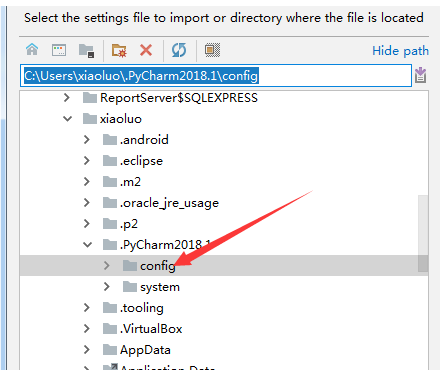Click the Home directory icon
The width and height of the screenshot is (440, 370).
(x=32, y=50)
